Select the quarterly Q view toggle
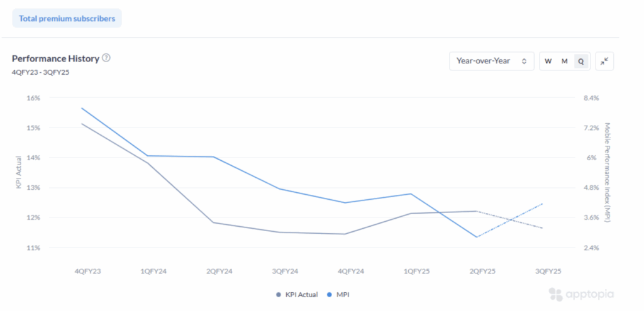644x311 pixels. click(x=581, y=61)
